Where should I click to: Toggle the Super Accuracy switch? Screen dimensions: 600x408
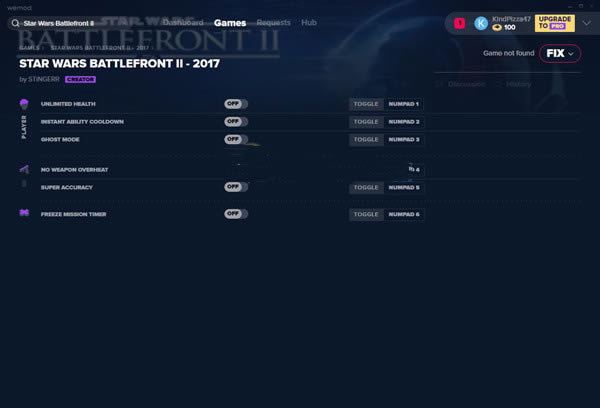coord(236,187)
